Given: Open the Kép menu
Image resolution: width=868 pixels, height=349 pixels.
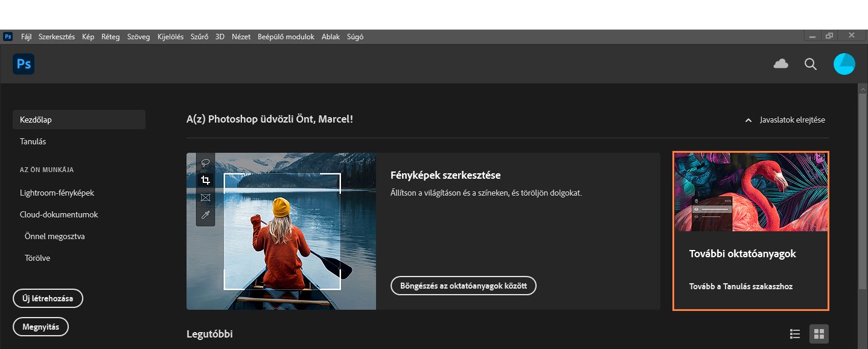Looking at the screenshot, I should point(88,37).
